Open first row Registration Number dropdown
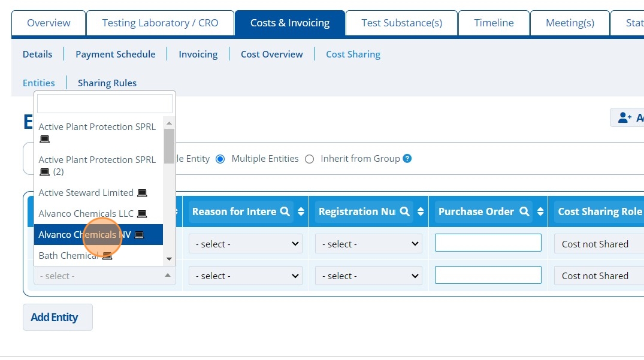 tap(368, 244)
